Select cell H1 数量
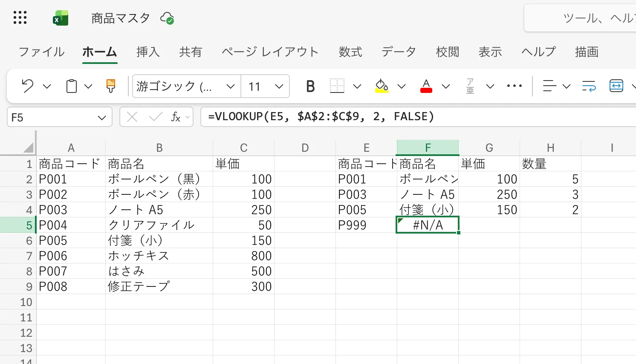 click(551, 164)
